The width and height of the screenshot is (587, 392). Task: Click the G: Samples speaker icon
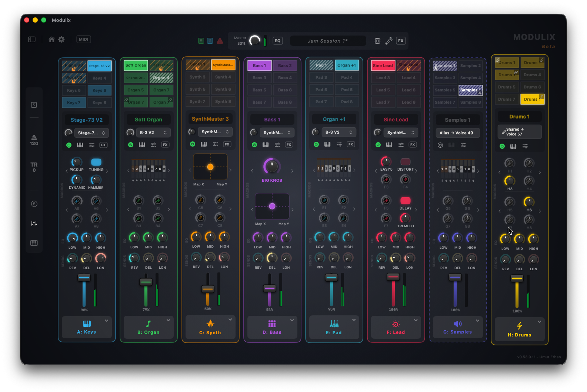458,324
